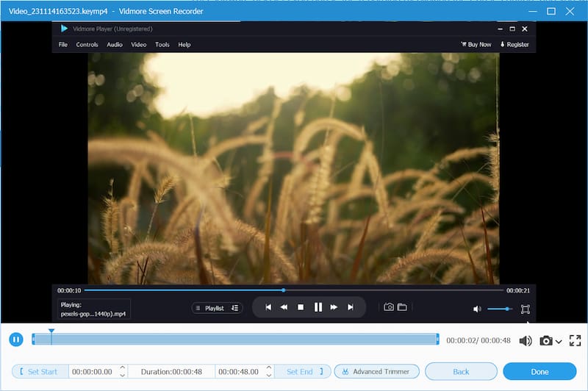The height and width of the screenshot is (391, 588).
Task: Click the Set Start button
Action: coord(40,371)
